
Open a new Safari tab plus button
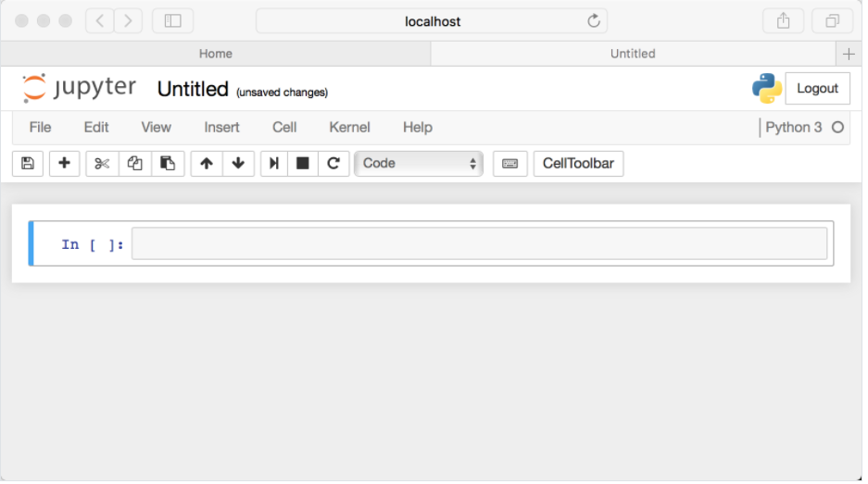849,55
